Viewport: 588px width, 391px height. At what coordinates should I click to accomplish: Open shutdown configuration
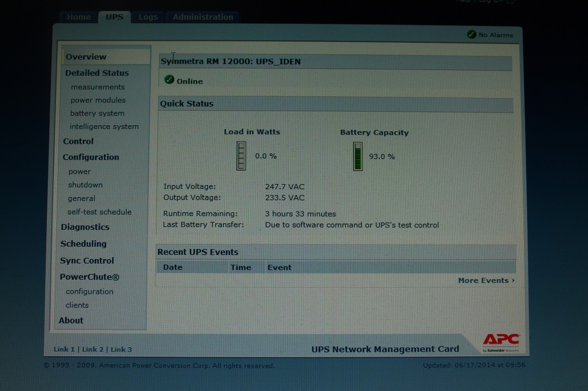pos(85,185)
